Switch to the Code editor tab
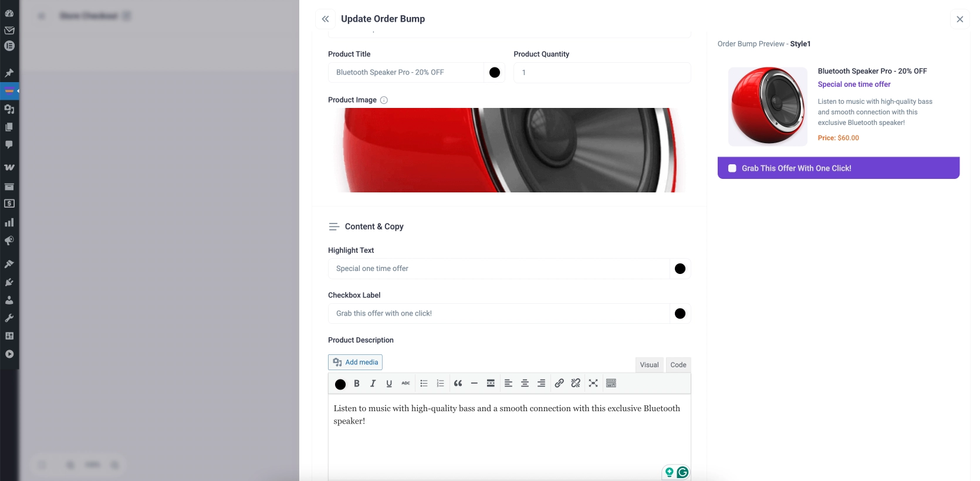The image size is (980, 481). [x=678, y=365]
